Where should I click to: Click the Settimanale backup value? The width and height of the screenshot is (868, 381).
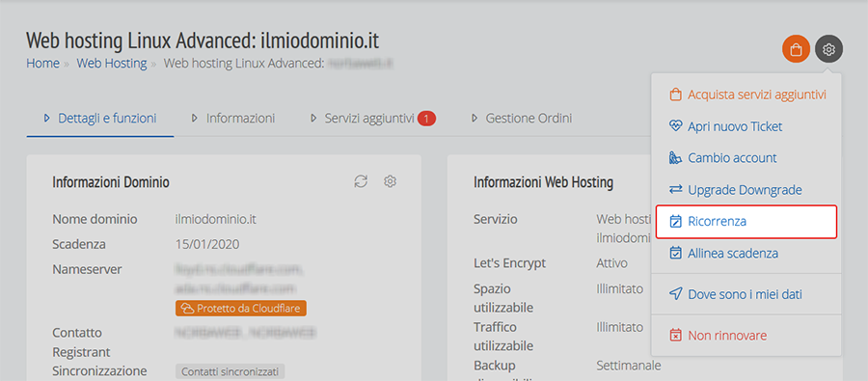tap(628, 366)
